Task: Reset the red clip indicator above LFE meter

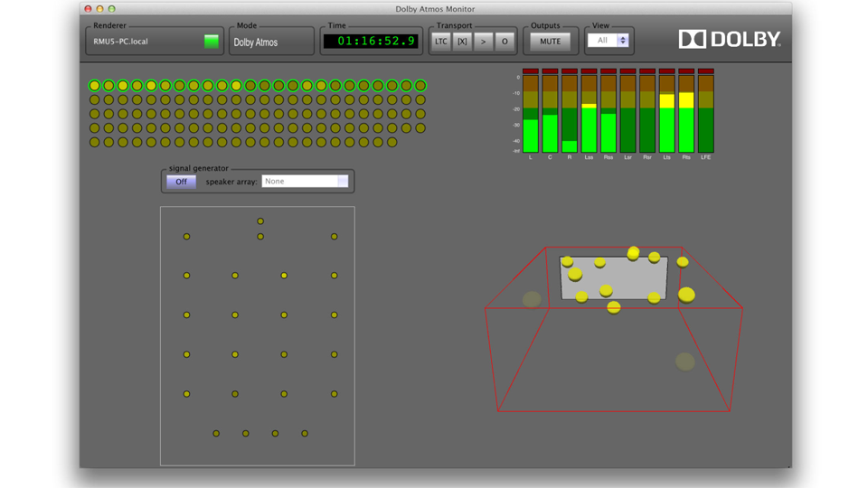Action: 706,71
